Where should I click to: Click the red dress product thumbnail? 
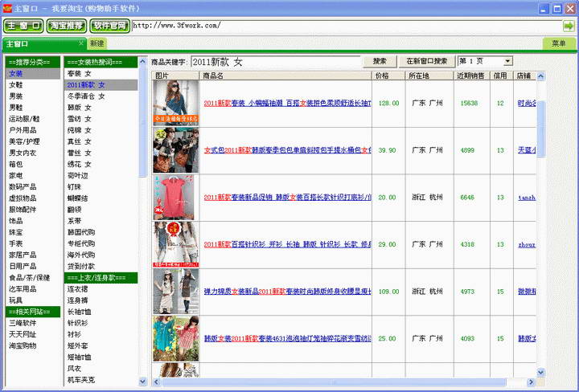point(174,198)
